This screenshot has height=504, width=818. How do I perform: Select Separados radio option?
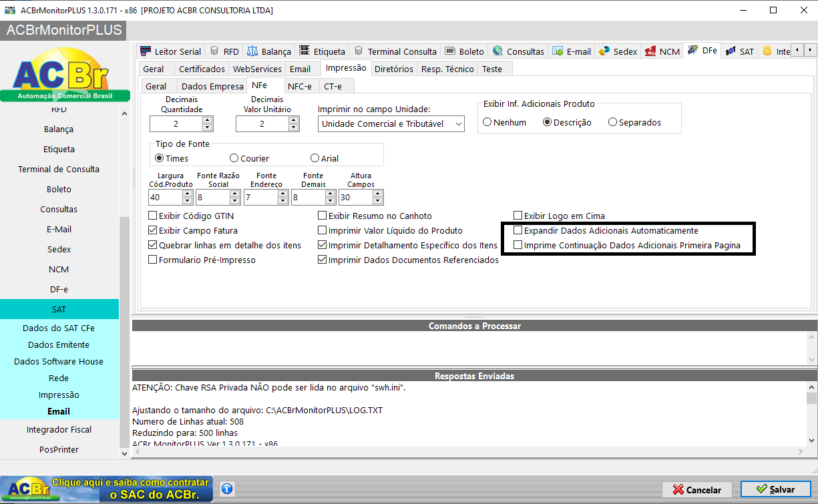point(612,122)
